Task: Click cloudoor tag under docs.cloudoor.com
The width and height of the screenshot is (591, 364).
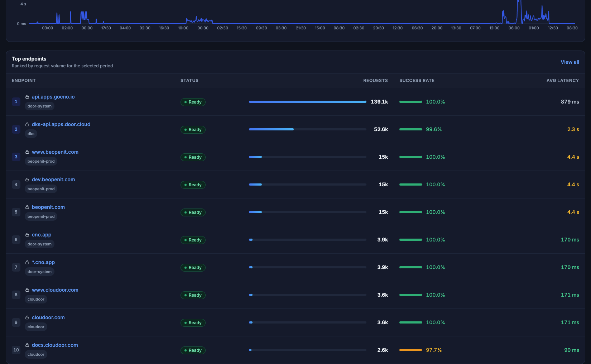Action: click(x=36, y=354)
